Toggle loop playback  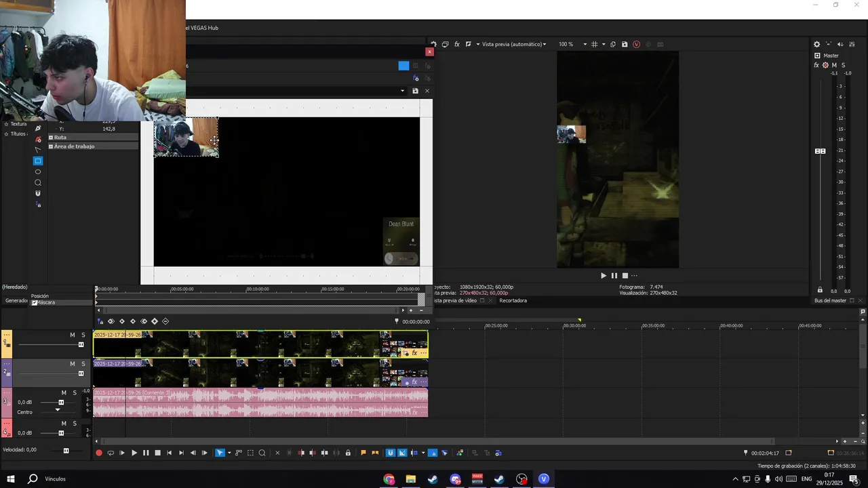point(111,453)
